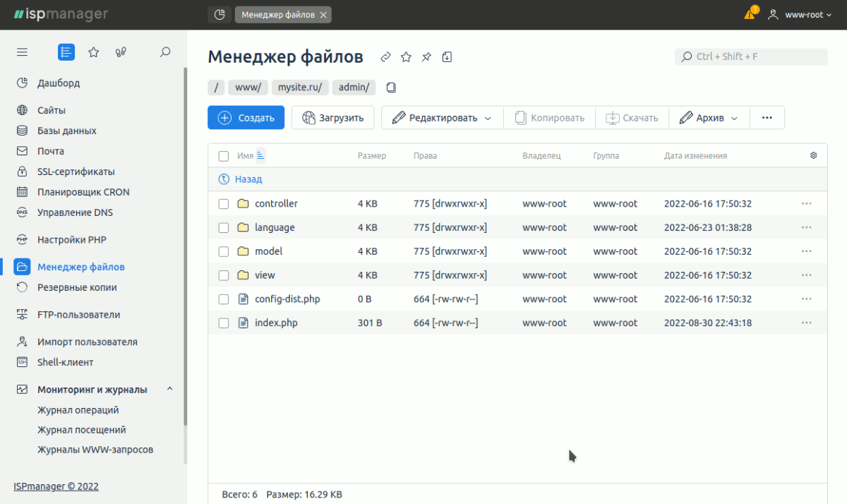Tick the index.php file checkbox

coord(224,323)
